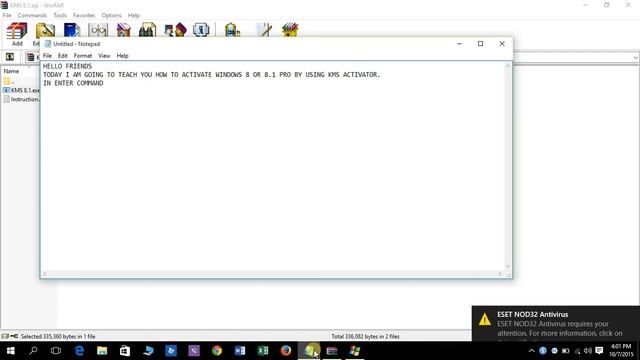
Task: Click the volume icon in system tray
Action: tap(588, 351)
